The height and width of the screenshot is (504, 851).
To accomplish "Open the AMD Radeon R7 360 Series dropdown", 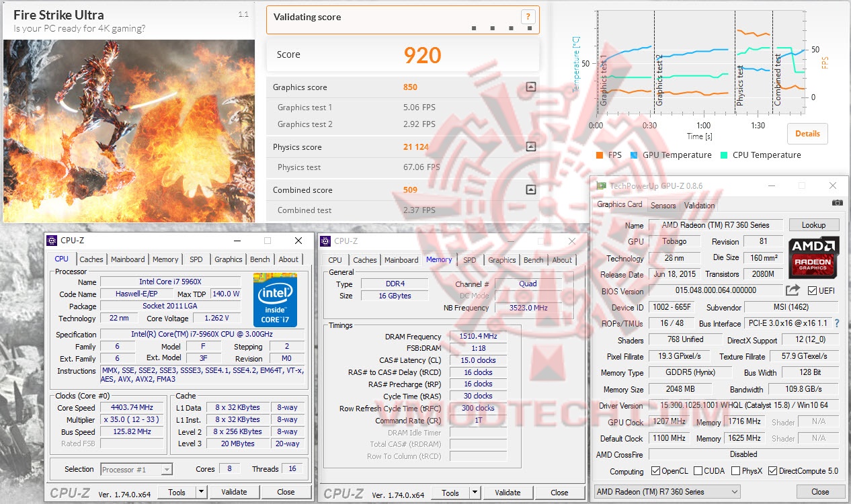I will 667,492.
